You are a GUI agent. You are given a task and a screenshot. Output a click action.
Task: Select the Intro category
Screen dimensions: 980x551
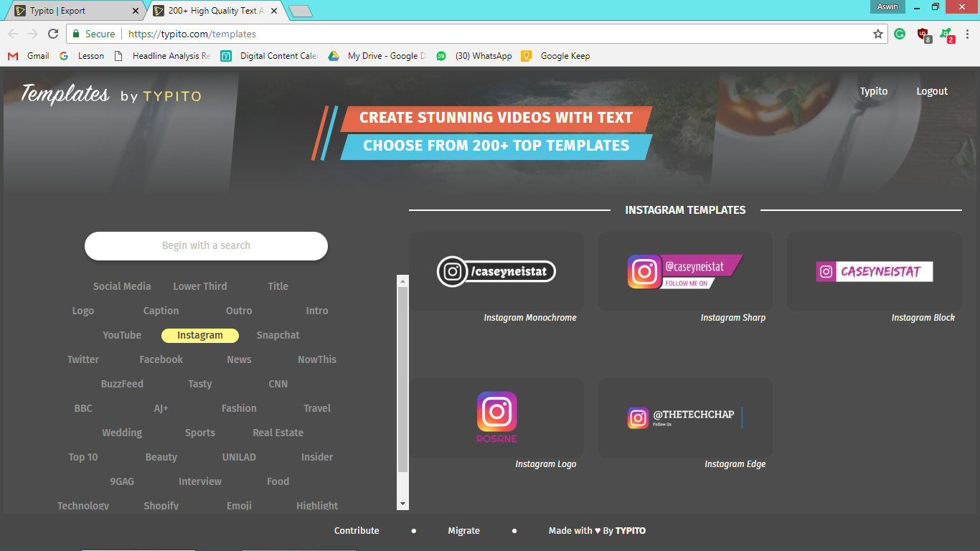pyautogui.click(x=317, y=311)
